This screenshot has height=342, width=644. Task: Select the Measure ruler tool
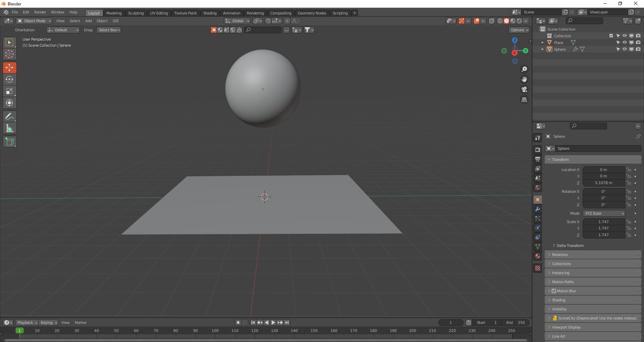10,128
